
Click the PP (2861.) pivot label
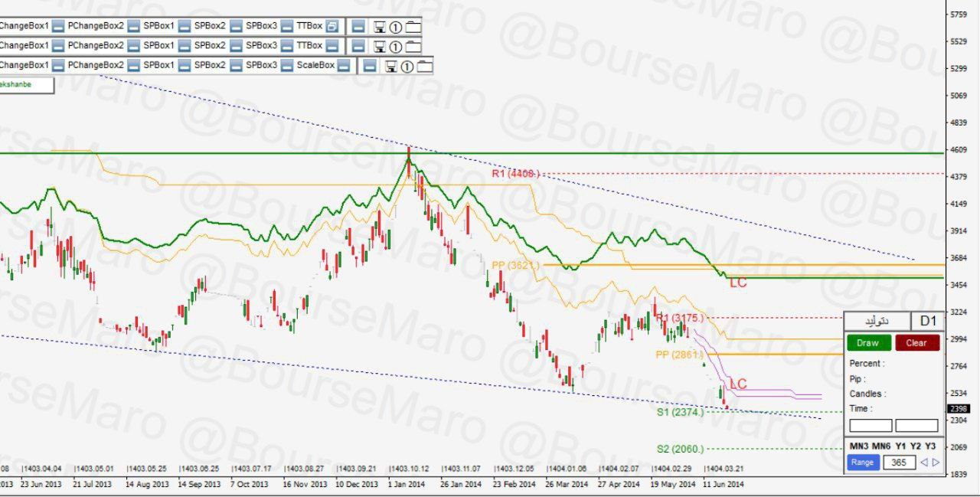pyautogui.click(x=680, y=355)
